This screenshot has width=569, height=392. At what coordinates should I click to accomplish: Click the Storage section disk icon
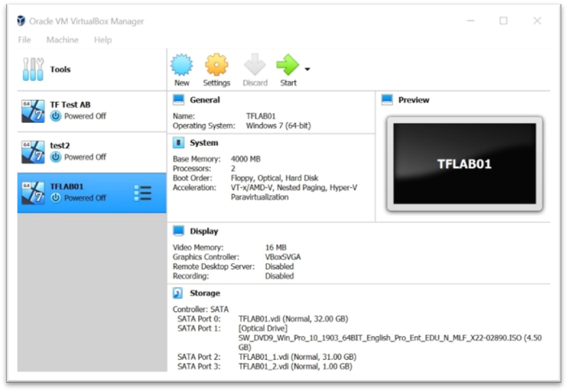tap(177, 293)
